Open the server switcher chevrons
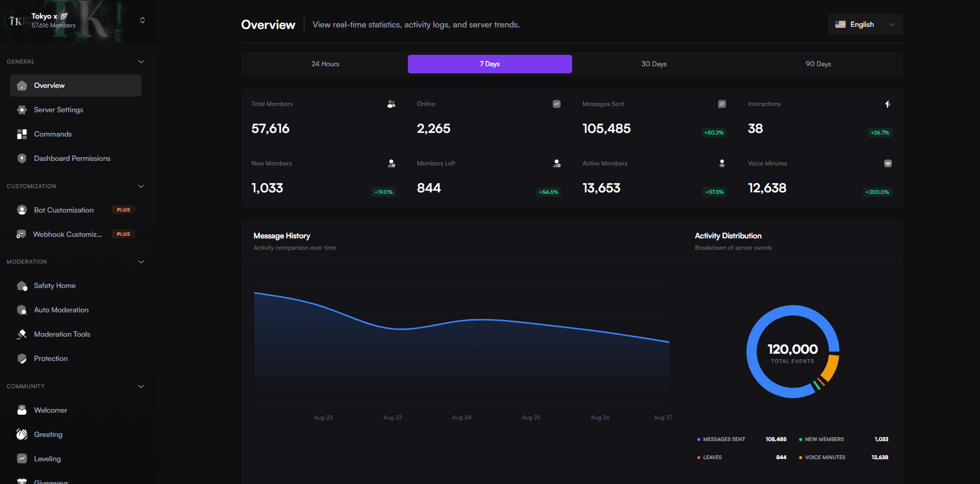The height and width of the screenshot is (484, 980). pos(143,20)
